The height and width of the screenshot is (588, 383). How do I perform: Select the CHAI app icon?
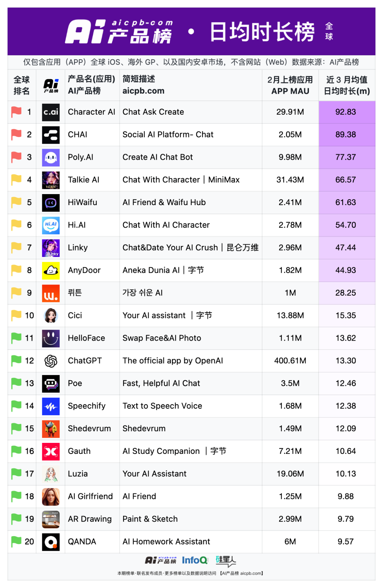(51, 135)
